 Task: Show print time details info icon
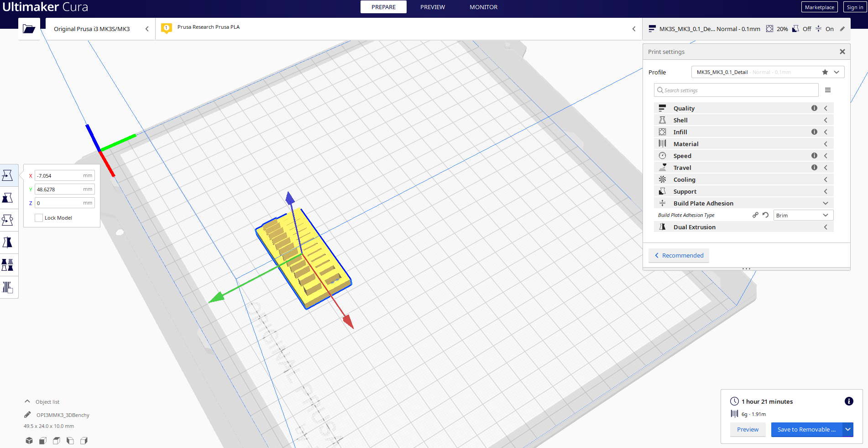coord(849,401)
